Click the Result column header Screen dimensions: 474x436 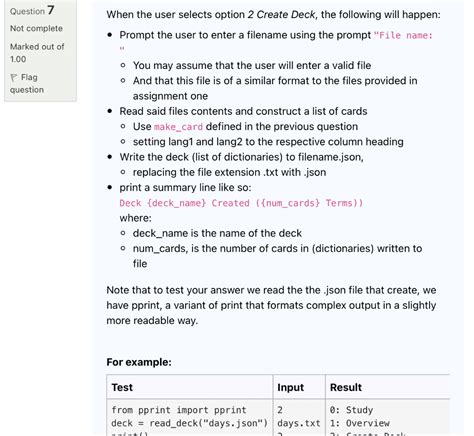click(346, 387)
